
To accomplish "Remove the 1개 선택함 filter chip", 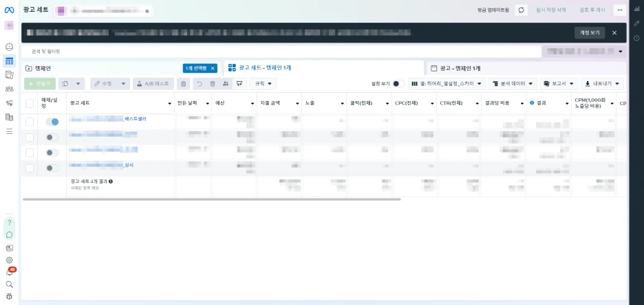I will 213,69.
